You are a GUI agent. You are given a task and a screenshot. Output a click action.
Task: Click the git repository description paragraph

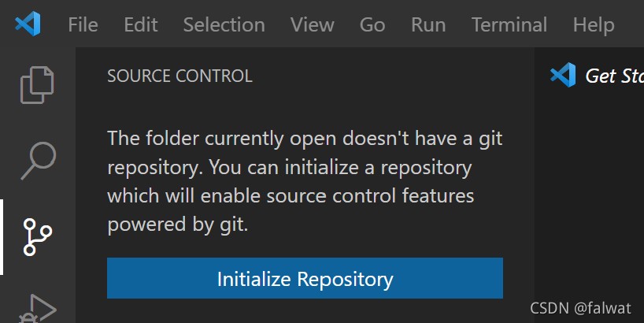[x=305, y=181]
